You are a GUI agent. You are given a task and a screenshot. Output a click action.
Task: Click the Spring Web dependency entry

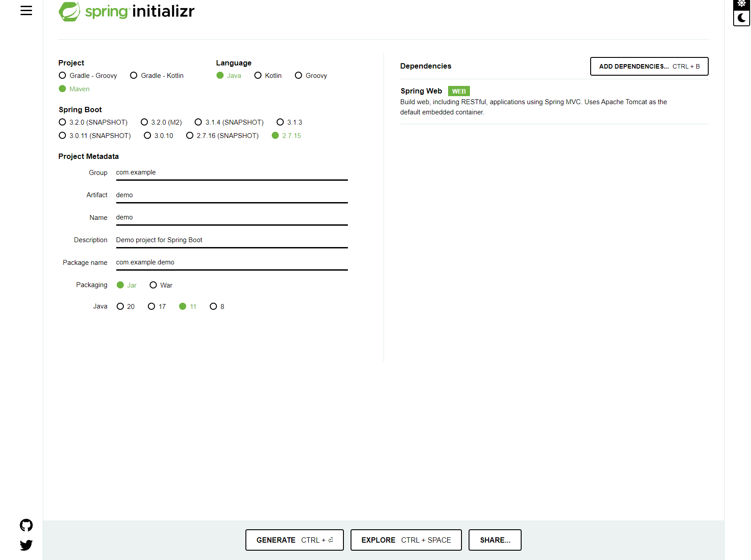click(554, 101)
